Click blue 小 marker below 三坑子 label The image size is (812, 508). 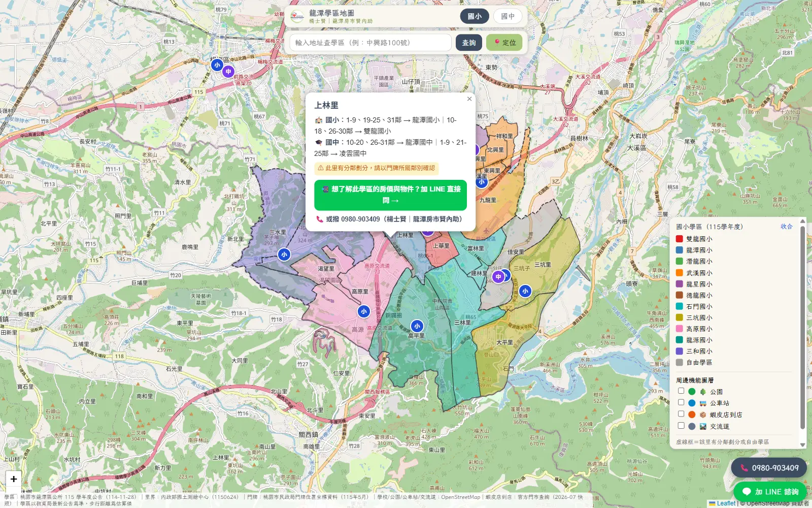525,291
